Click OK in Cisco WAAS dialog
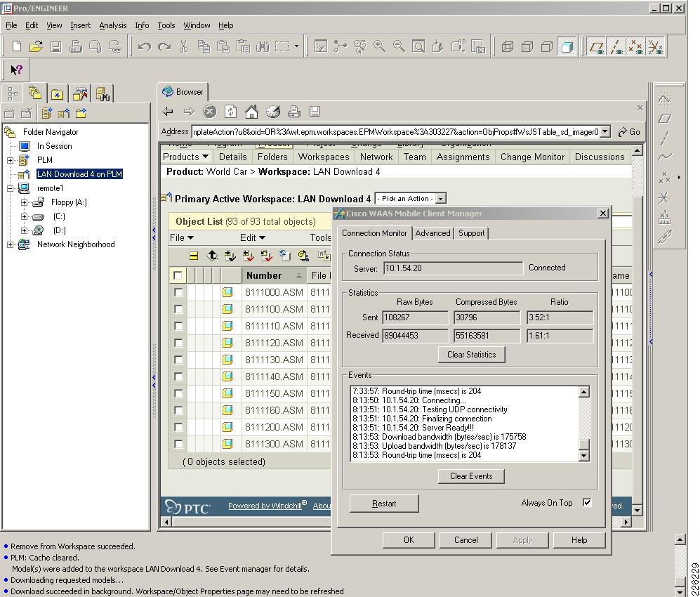 click(x=409, y=540)
